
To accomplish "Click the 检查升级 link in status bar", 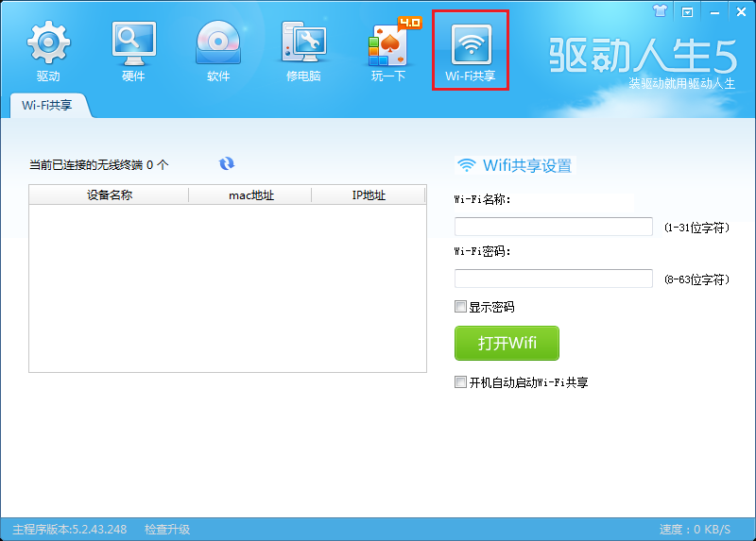I will 167,530.
